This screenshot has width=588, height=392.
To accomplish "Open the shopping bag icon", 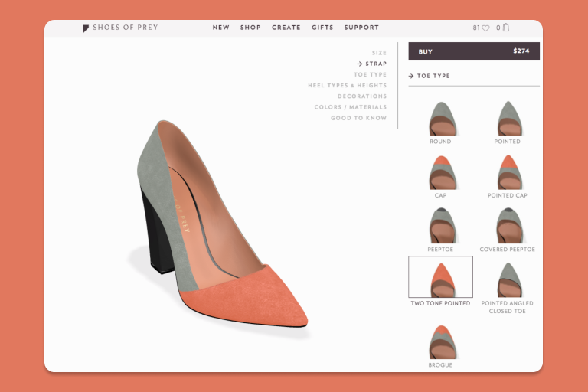I will tap(506, 28).
